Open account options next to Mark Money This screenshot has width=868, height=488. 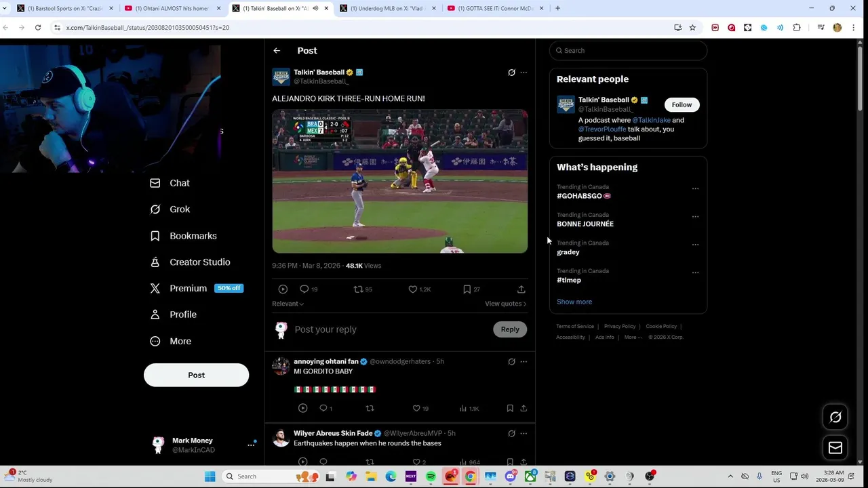pos(251,445)
